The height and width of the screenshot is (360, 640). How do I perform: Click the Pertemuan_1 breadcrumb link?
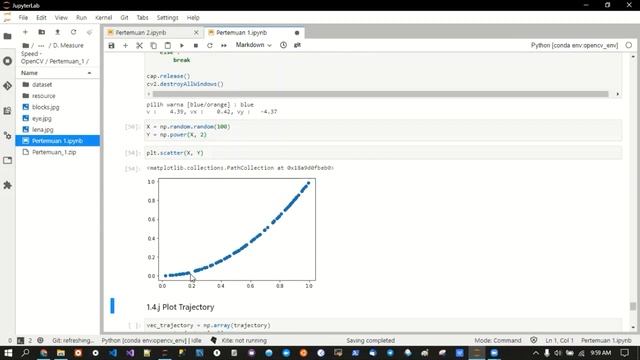pos(68,61)
